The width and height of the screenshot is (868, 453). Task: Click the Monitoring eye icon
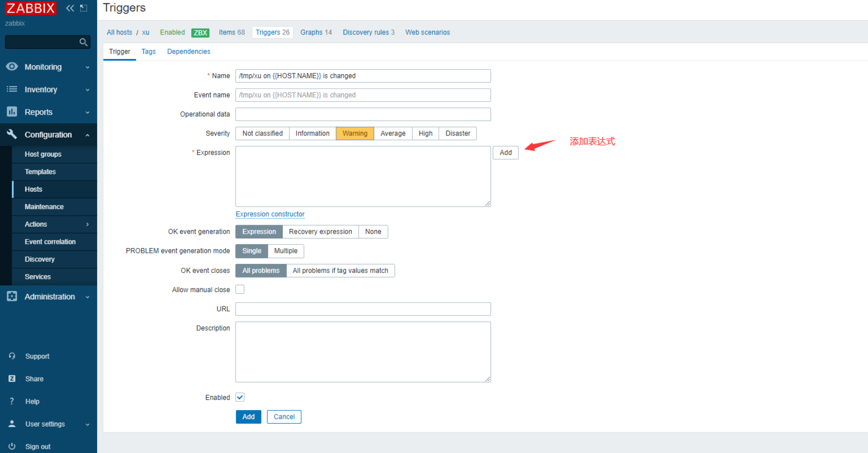click(x=12, y=66)
